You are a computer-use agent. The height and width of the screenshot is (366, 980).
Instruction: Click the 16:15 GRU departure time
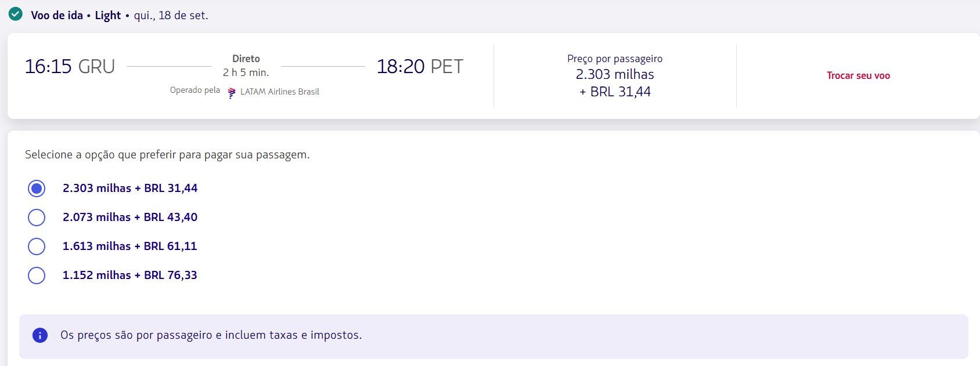[70, 67]
